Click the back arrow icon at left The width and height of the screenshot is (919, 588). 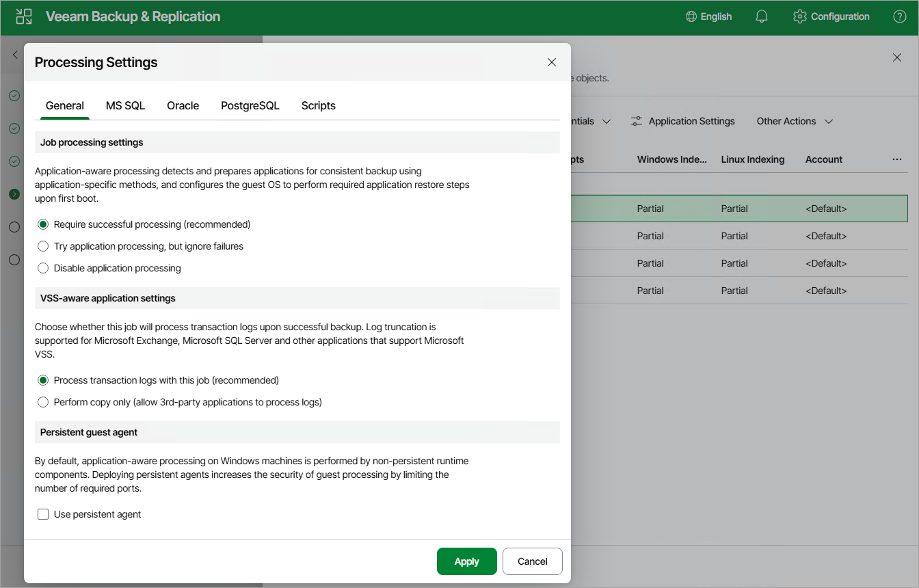[15, 55]
